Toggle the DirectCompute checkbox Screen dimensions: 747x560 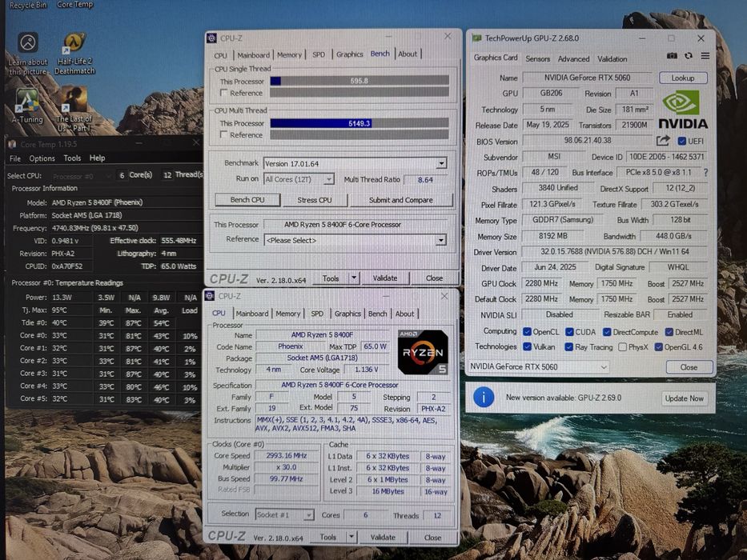click(x=606, y=332)
